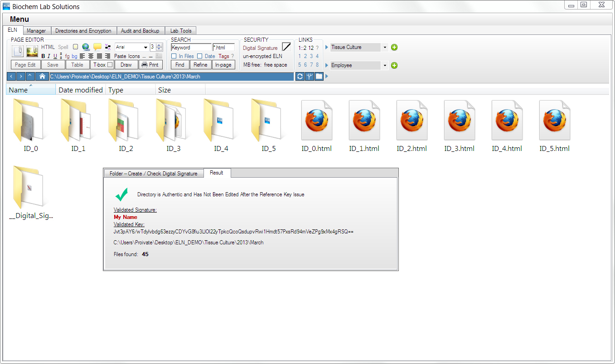Expand the Tissue Culture dropdown

click(385, 47)
